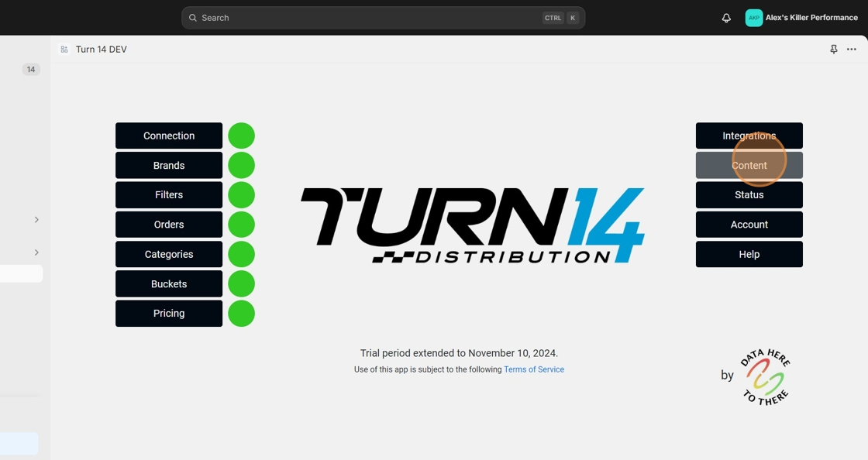Open the Help page
The height and width of the screenshot is (460, 868).
(749, 254)
